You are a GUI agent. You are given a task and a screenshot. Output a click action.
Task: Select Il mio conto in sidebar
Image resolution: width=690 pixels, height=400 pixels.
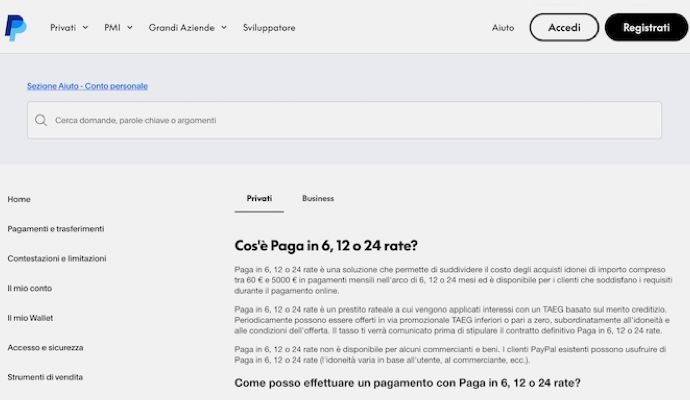pos(30,288)
